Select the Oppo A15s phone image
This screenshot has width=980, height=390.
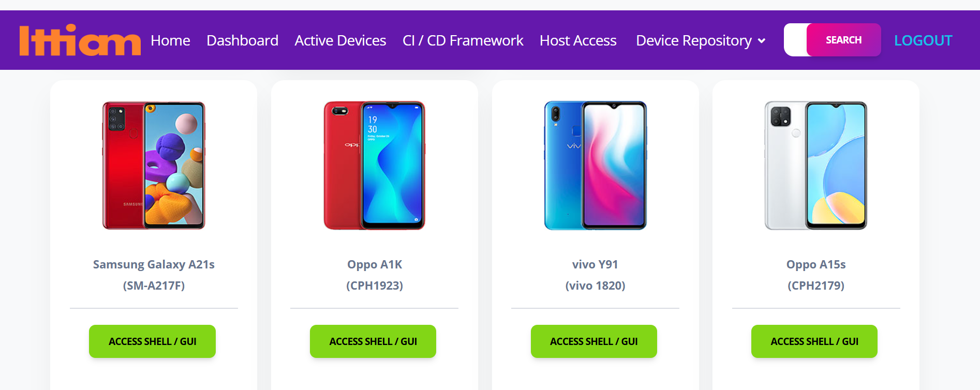pyautogui.click(x=816, y=166)
